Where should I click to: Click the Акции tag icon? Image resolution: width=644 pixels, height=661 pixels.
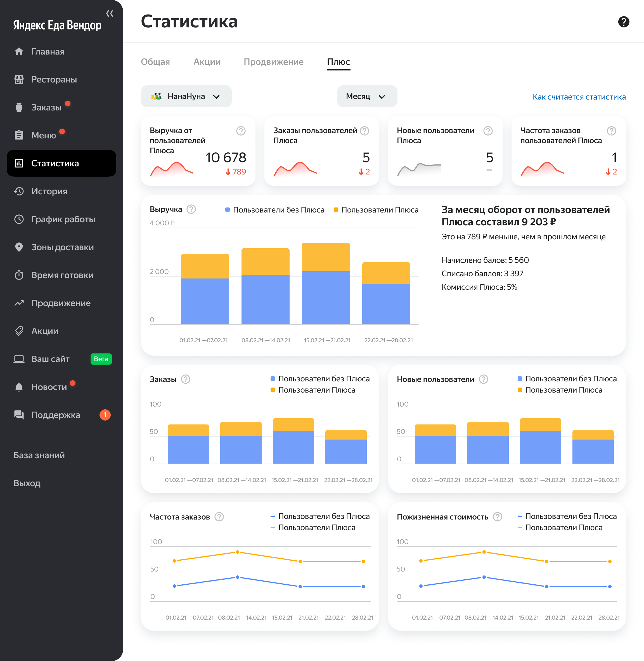click(19, 331)
